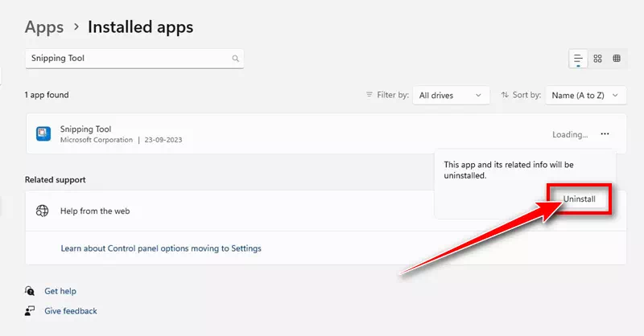Click the uninstall confirmation message text

point(509,170)
